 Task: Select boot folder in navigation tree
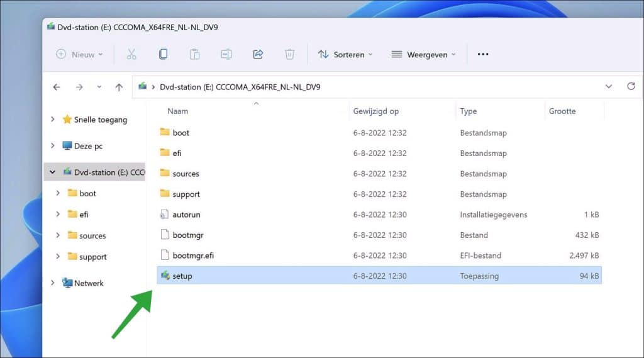point(87,194)
